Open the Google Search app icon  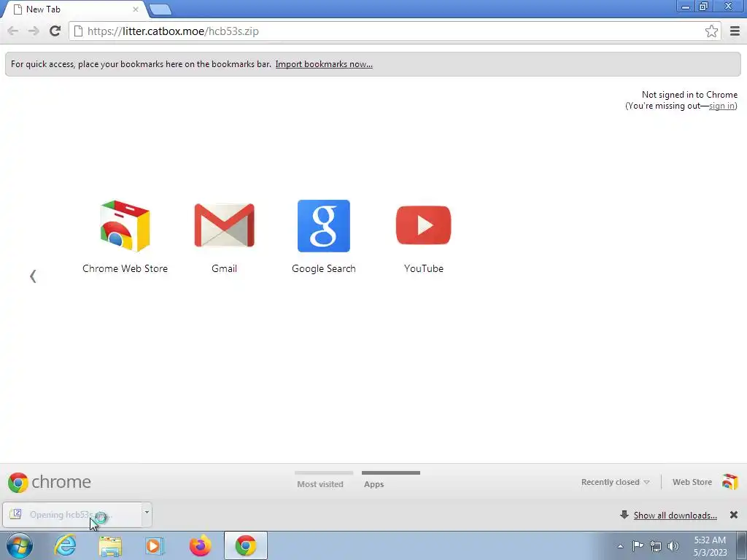pyautogui.click(x=323, y=237)
